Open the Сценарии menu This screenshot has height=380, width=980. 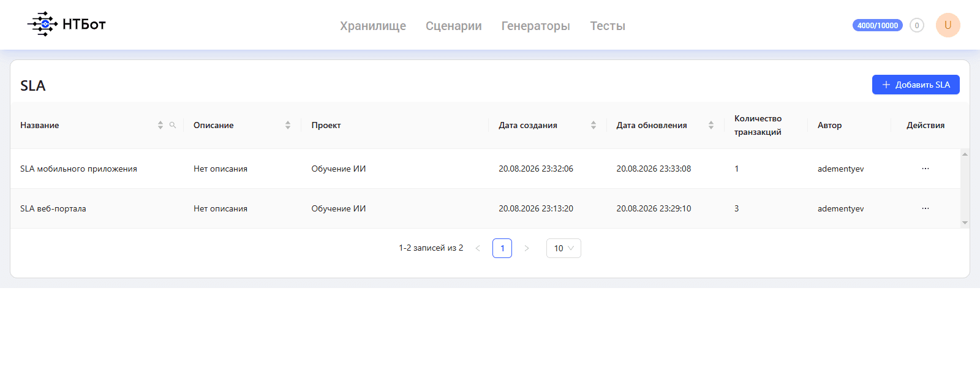click(x=454, y=26)
